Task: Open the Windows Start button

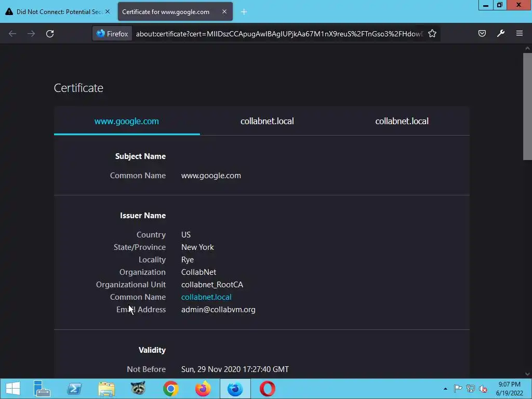Action: click(13, 389)
